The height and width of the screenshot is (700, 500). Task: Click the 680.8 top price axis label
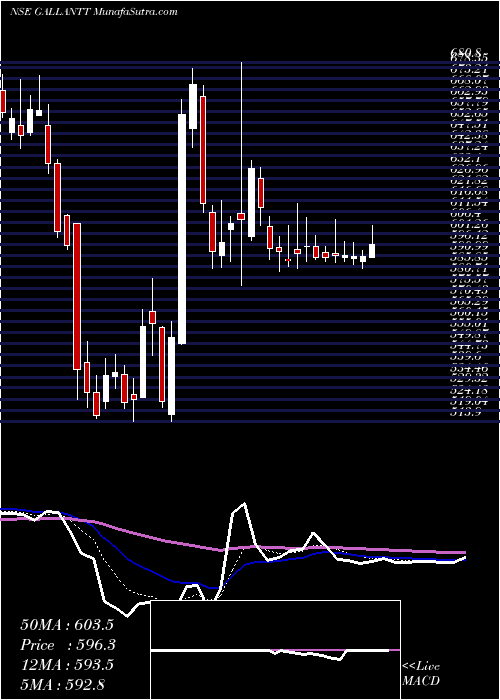coord(466,51)
